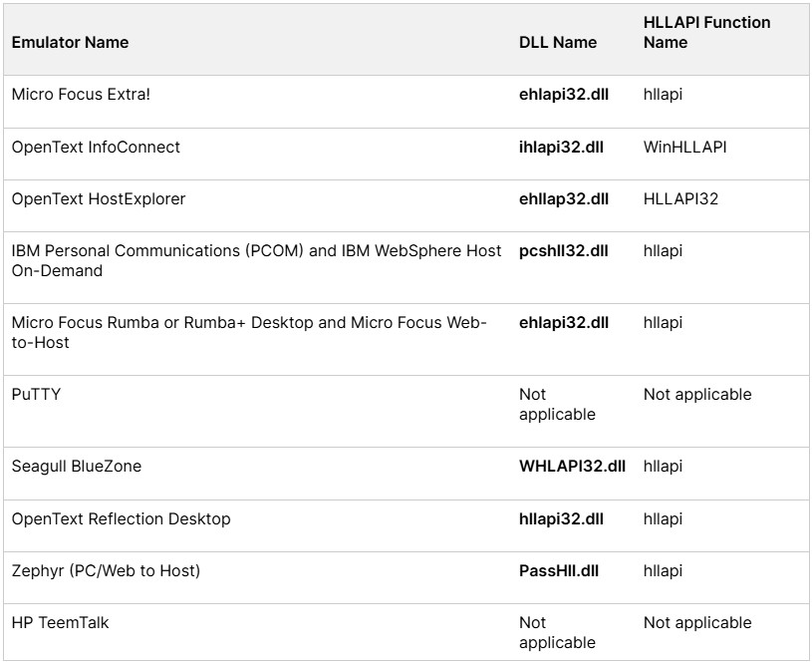This screenshot has width=812, height=664.
Task: Click the HLLAPI32 function name
Action: click(x=680, y=199)
